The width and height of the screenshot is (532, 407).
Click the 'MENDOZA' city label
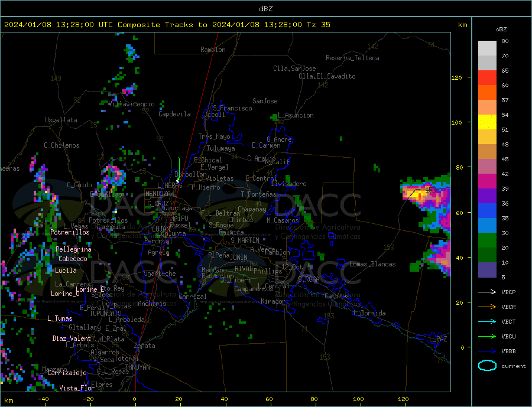[158, 194]
